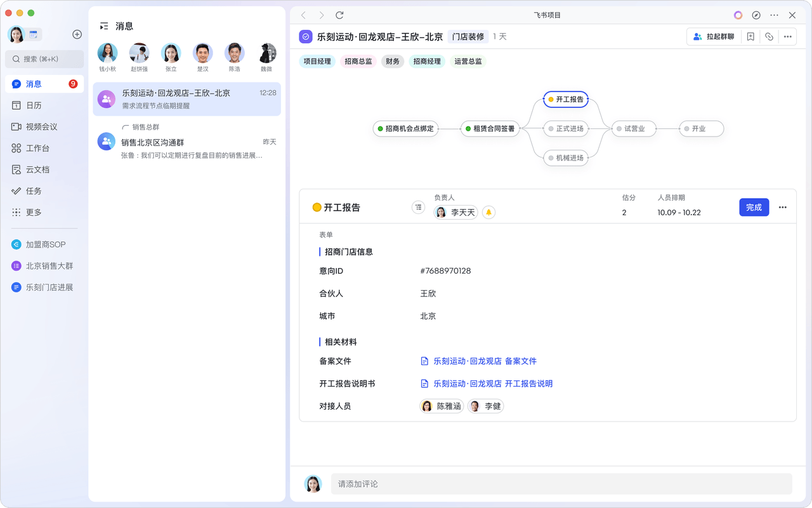Select the 项目经理 role tag
812x508 pixels.
pos(317,62)
